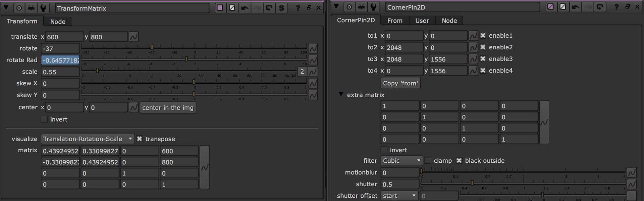Revert CornerPin2D panel changes
Screen dimensions: 644x201
[x=600, y=7]
